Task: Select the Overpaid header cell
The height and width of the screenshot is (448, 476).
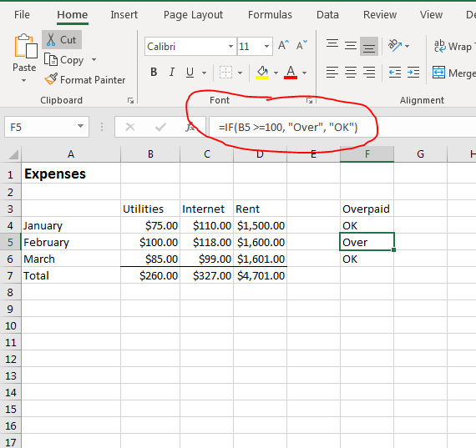Action: click(x=367, y=209)
